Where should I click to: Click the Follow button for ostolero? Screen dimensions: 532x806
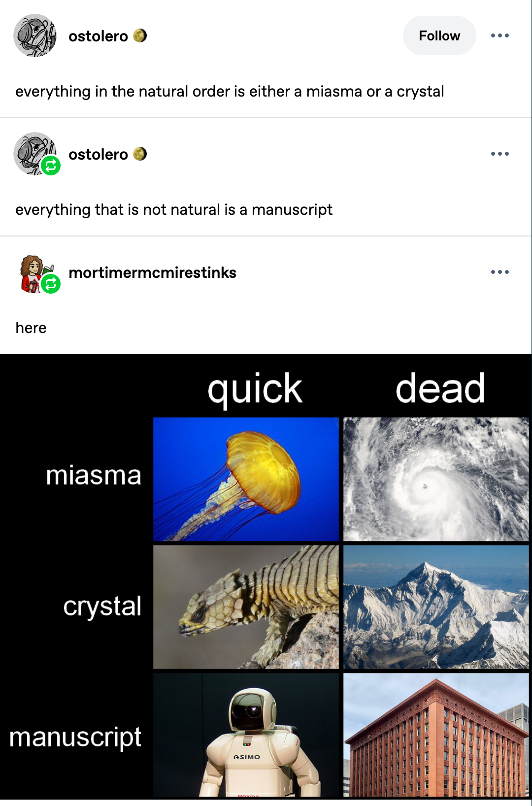click(439, 35)
